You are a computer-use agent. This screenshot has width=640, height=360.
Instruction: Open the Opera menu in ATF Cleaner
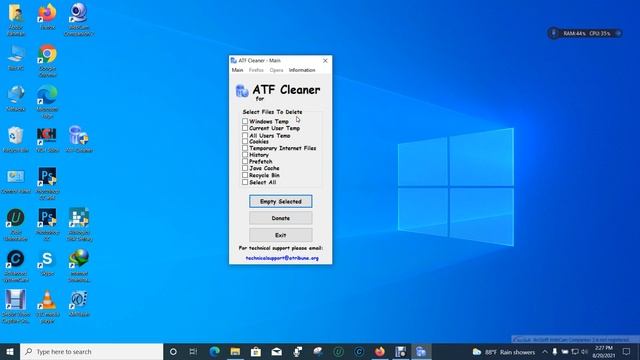(x=276, y=70)
